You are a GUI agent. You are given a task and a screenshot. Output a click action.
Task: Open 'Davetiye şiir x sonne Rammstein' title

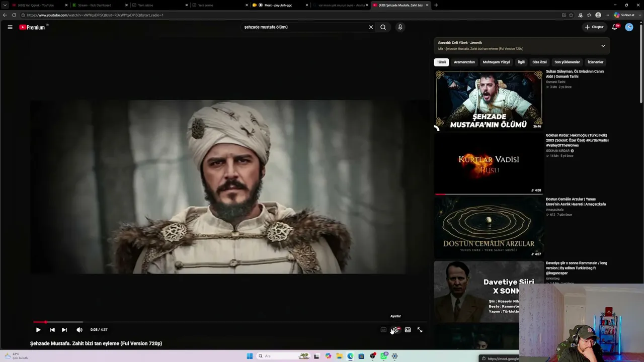point(577,268)
